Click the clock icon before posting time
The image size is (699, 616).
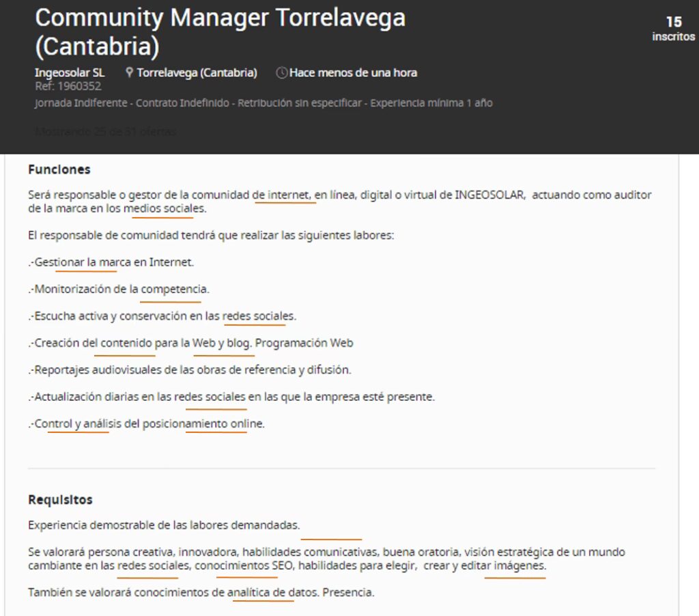[281, 72]
